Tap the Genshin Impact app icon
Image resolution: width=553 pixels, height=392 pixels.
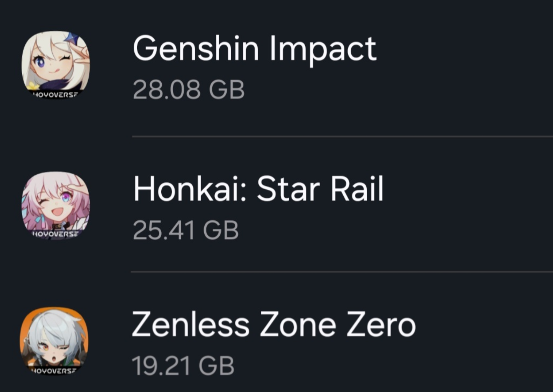(56, 61)
